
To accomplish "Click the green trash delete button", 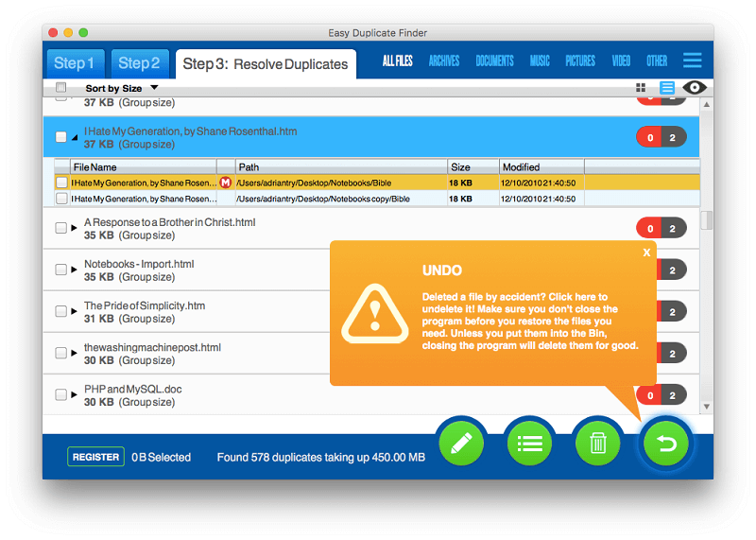I will click(x=597, y=443).
